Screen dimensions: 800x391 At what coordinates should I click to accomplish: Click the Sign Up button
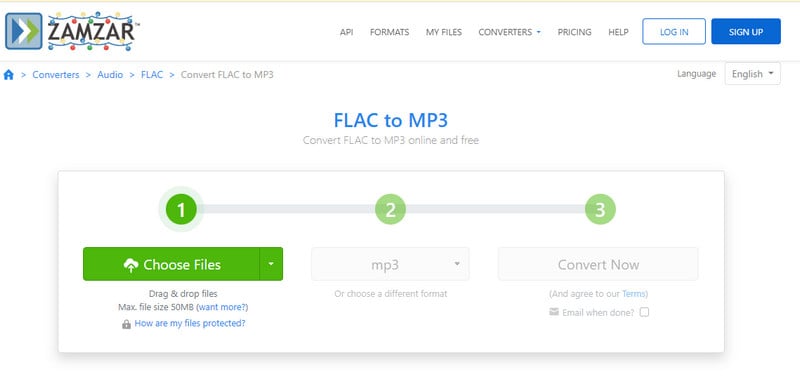(746, 32)
